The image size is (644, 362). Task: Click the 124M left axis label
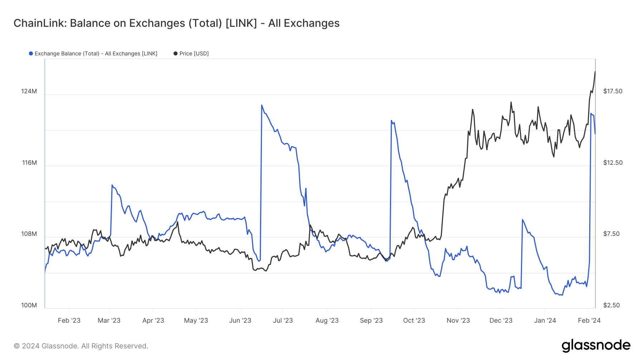(x=29, y=91)
